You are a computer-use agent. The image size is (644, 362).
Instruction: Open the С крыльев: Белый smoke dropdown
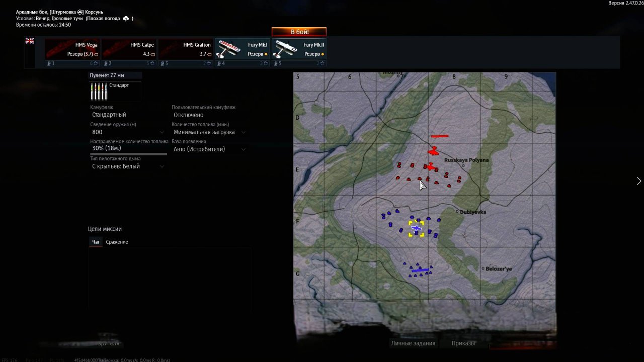127,166
